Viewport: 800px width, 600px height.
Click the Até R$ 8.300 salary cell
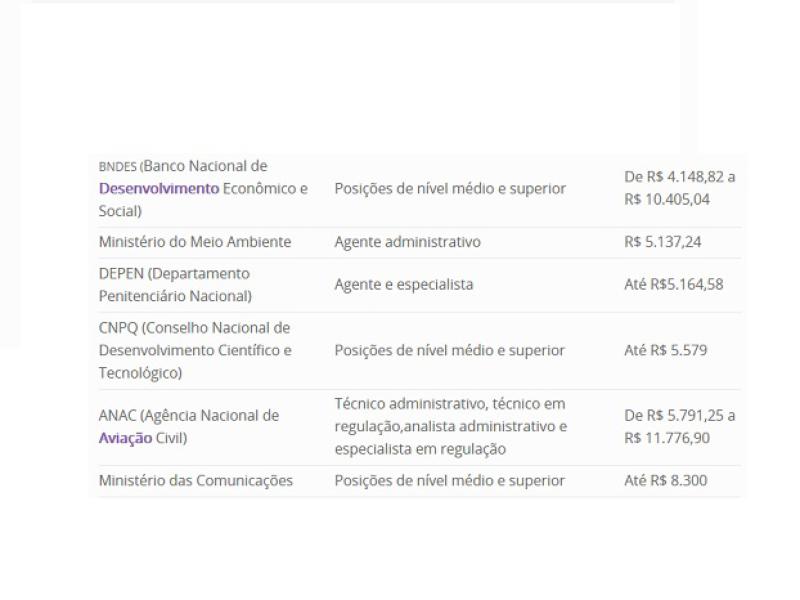tap(665, 480)
